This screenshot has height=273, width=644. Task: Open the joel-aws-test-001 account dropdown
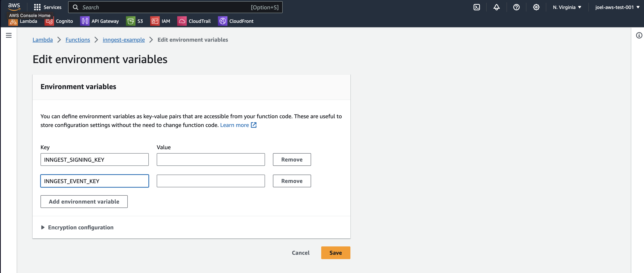point(617,7)
